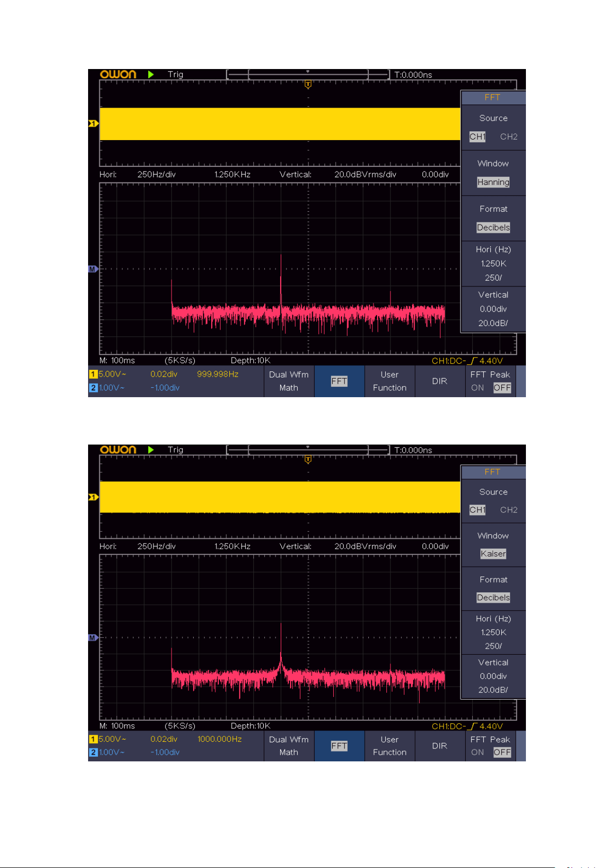Viewport: 614px width, 868px height.
Task: Select the FFT tab on the Kaiser screen
Action: click(x=339, y=746)
